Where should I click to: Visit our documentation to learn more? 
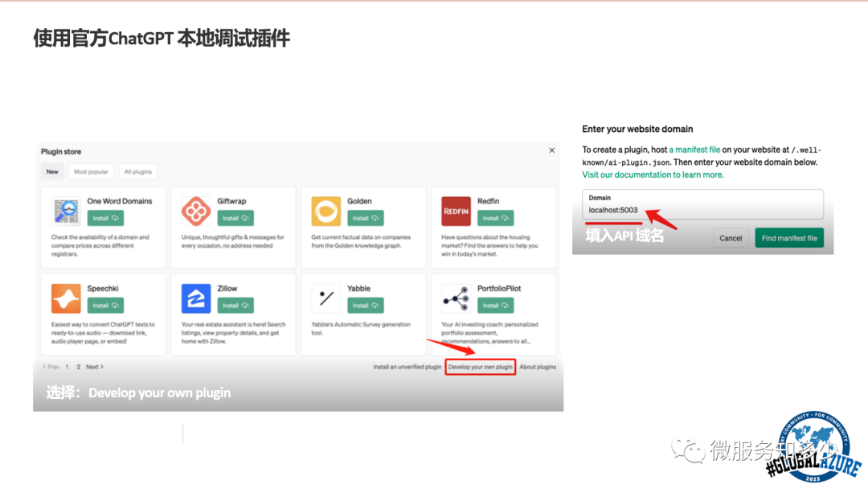point(653,175)
